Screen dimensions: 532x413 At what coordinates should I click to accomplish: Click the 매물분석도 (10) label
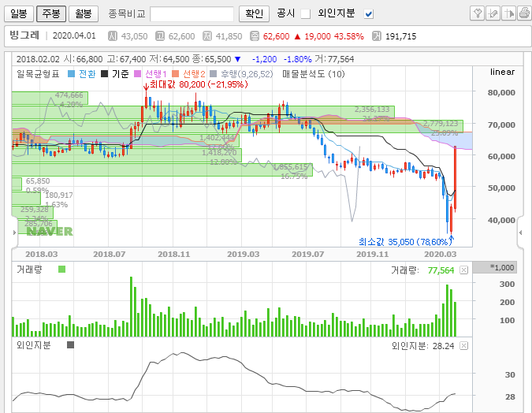[314, 73]
